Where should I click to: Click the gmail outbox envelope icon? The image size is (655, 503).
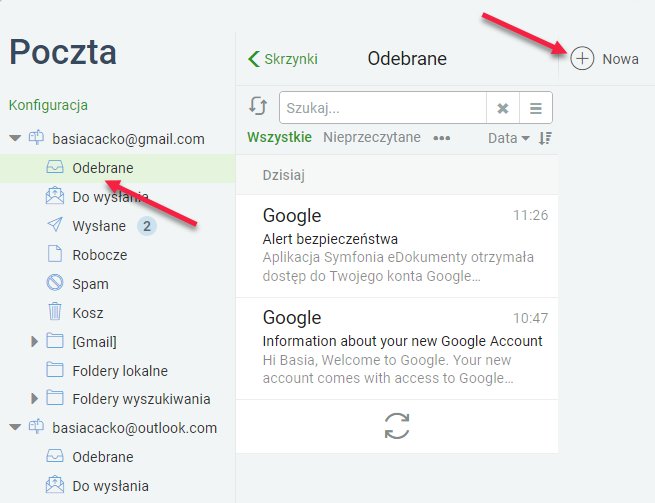click(55, 196)
